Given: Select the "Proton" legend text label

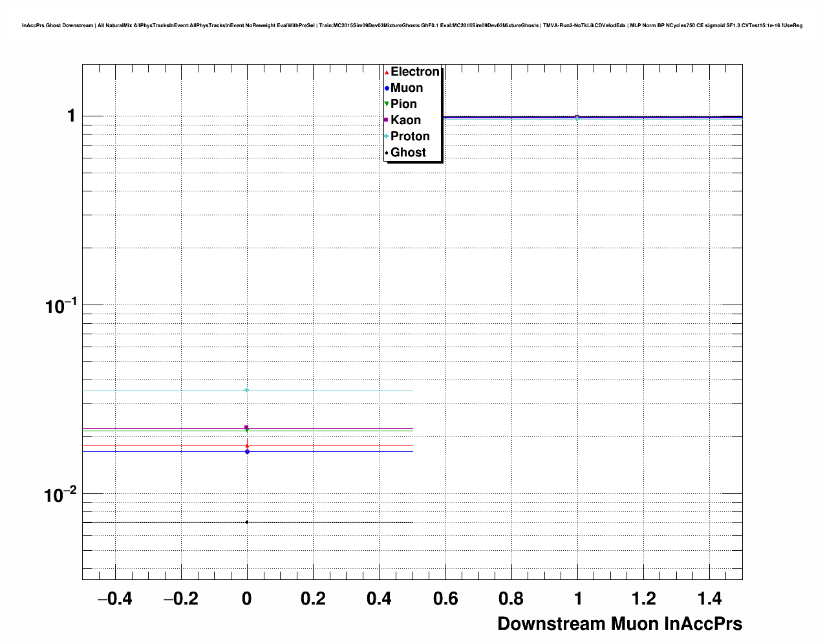Looking at the screenshot, I should 410,136.
